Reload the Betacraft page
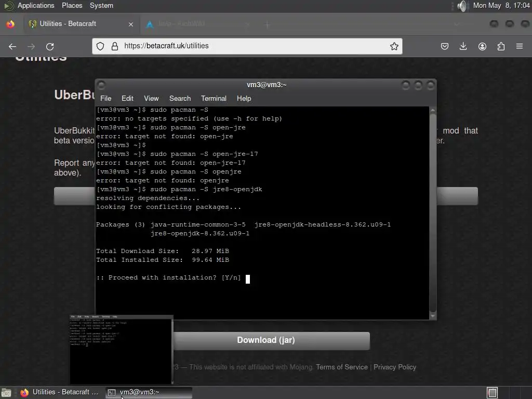This screenshot has height=399, width=532. (x=50, y=46)
